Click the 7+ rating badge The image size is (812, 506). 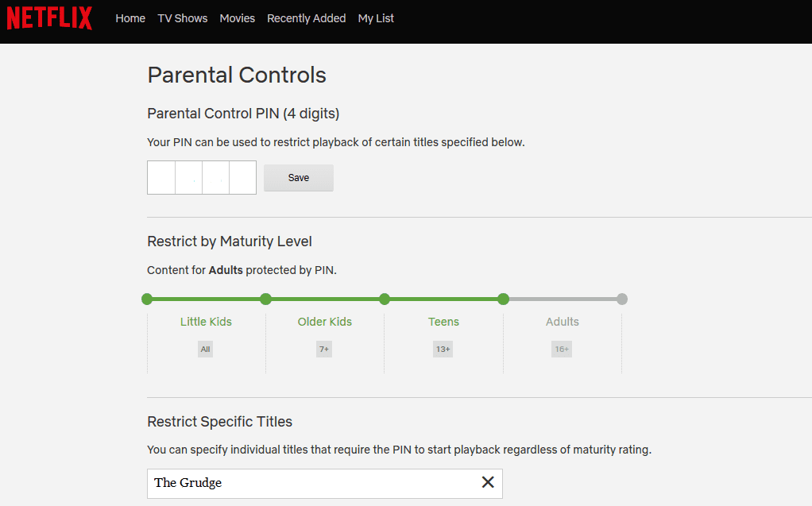324,350
